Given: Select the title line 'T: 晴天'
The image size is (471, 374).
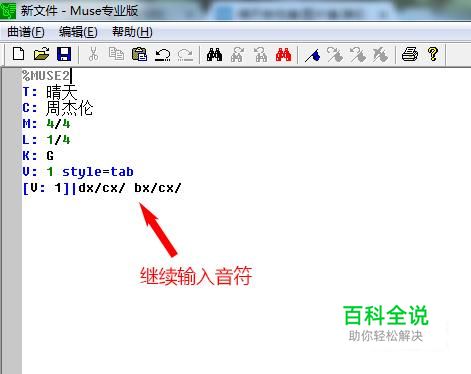Looking at the screenshot, I should [x=50, y=92].
